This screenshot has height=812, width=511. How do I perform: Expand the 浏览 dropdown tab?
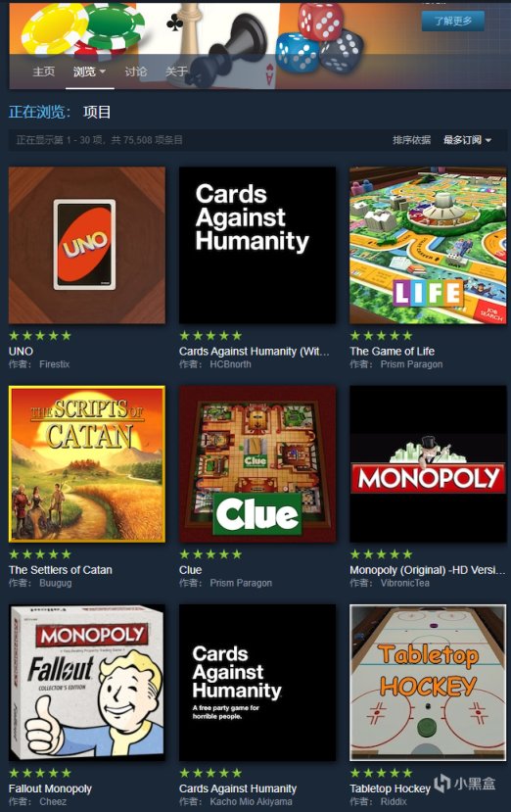click(x=89, y=72)
